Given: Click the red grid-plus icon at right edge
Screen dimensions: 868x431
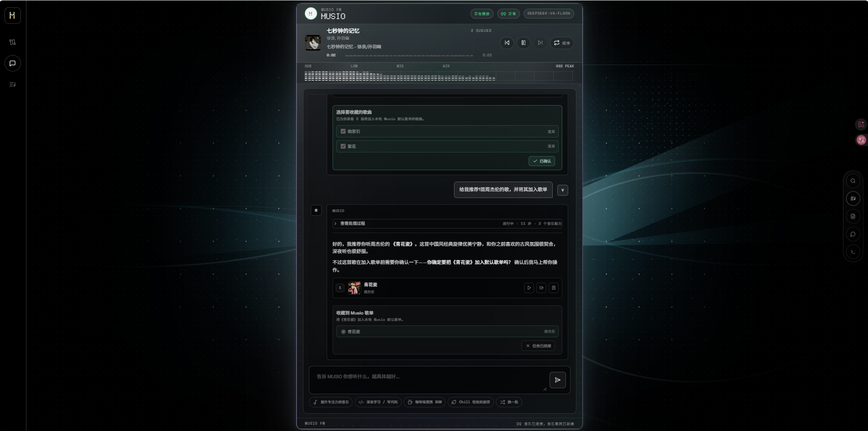Looking at the screenshot, I should pyautogui.click(x=861, y=124).
